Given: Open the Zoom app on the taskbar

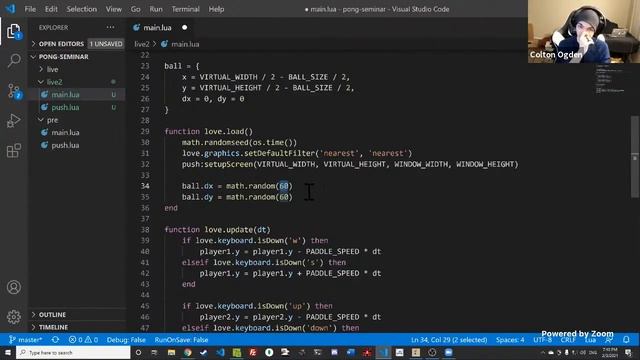Looking at the screenshot, I should (449, 352).
